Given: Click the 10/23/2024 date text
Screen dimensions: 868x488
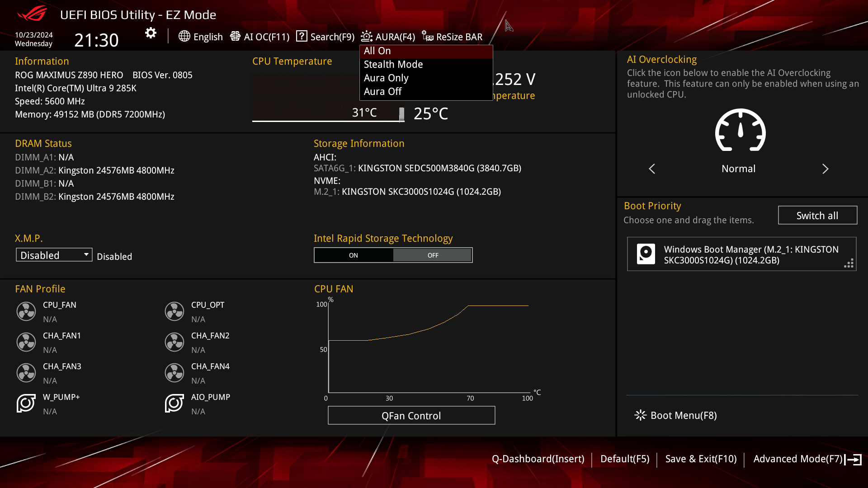Looking at the screenshot, I should click(34, 35).
